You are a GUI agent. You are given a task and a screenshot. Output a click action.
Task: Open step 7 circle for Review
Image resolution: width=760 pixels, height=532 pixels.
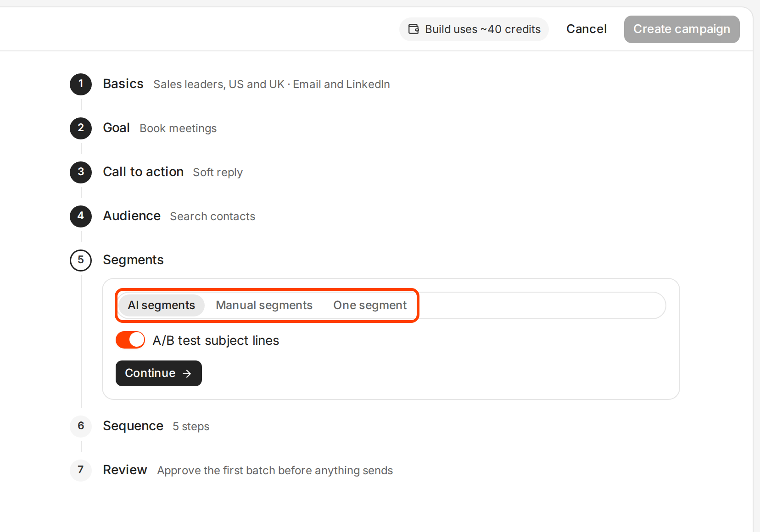pyautogui.click(x=81, y=470)
